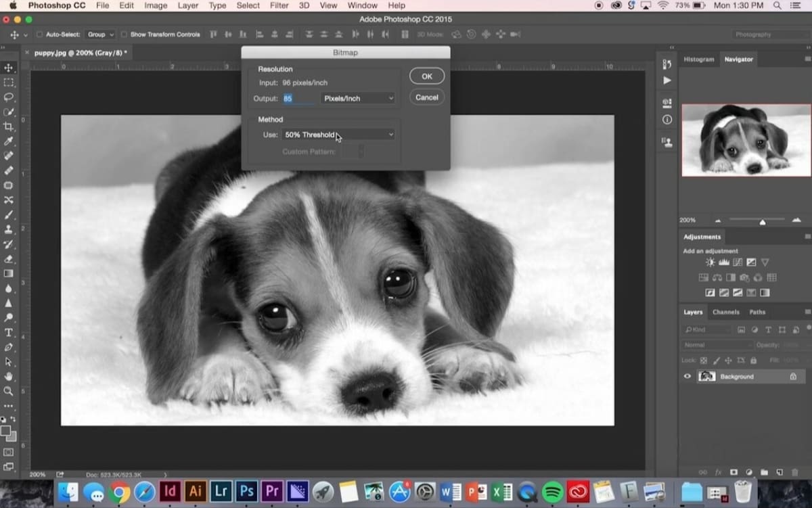Viewport: 812px width, 508px height.
Task: Select the Lasso tool
Action: coord(9,97)
